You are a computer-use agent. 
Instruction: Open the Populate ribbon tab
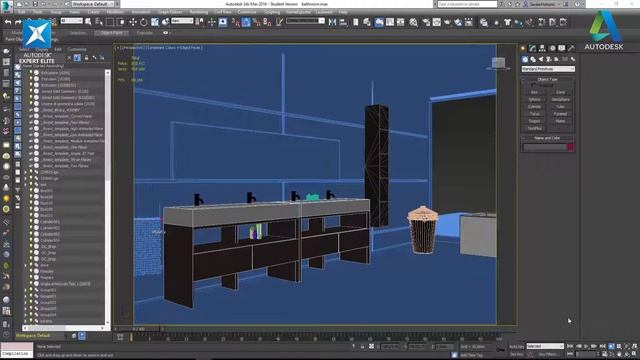(x=144, y=33)
